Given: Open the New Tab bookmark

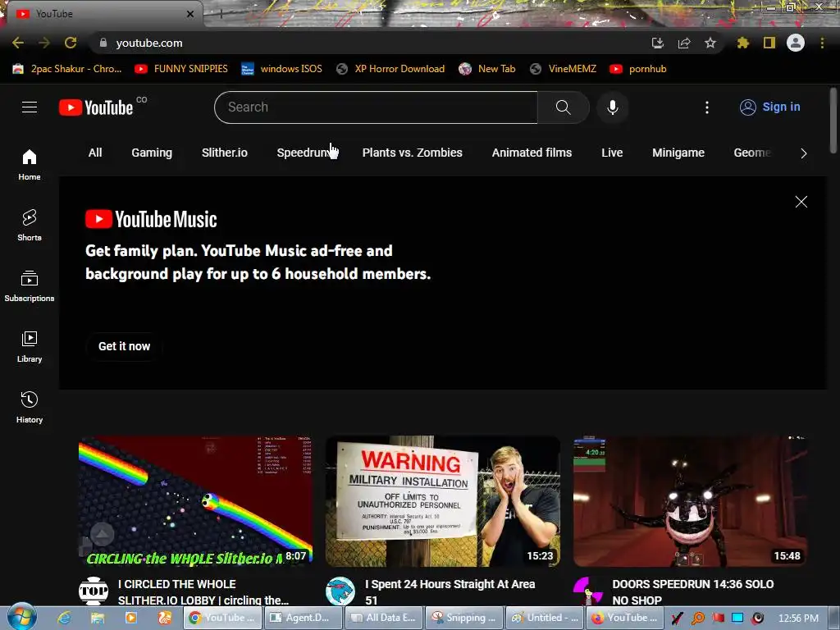Looking at the screenshot, I should pos(487,69).
